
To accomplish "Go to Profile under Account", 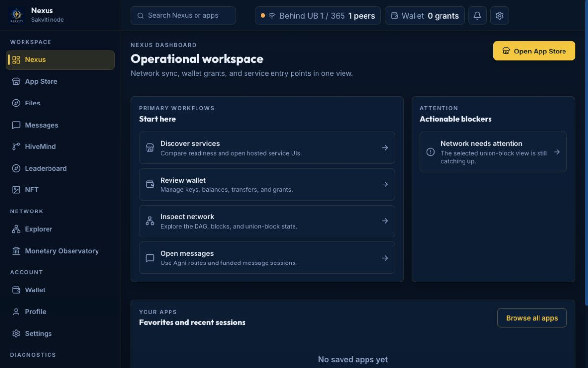I will (x=60, y=312).
